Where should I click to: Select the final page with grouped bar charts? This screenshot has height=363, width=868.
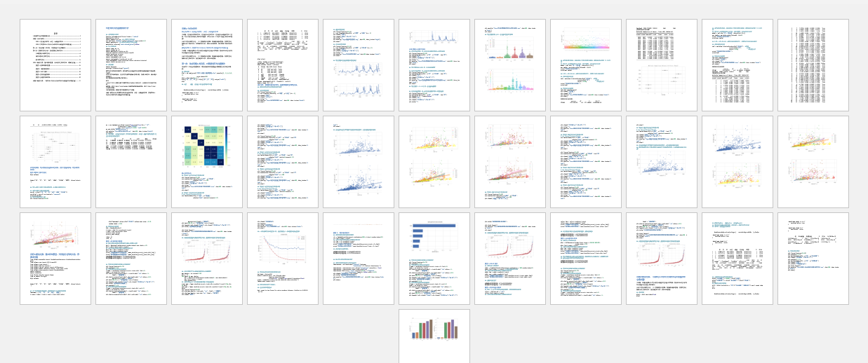pos(434,336)
